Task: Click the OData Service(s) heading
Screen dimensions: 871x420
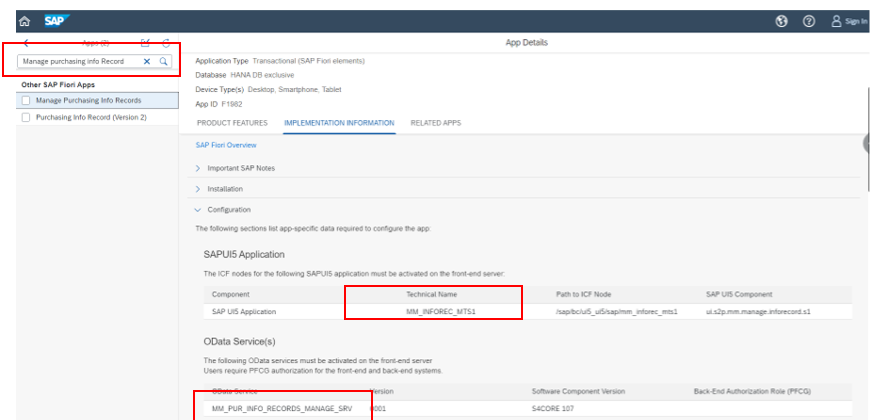Action: (239, 342)
